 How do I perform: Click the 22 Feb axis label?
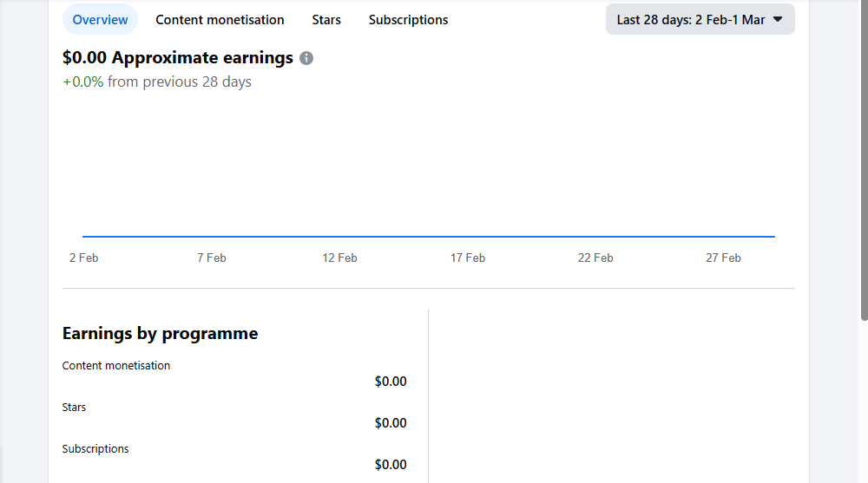595,258
